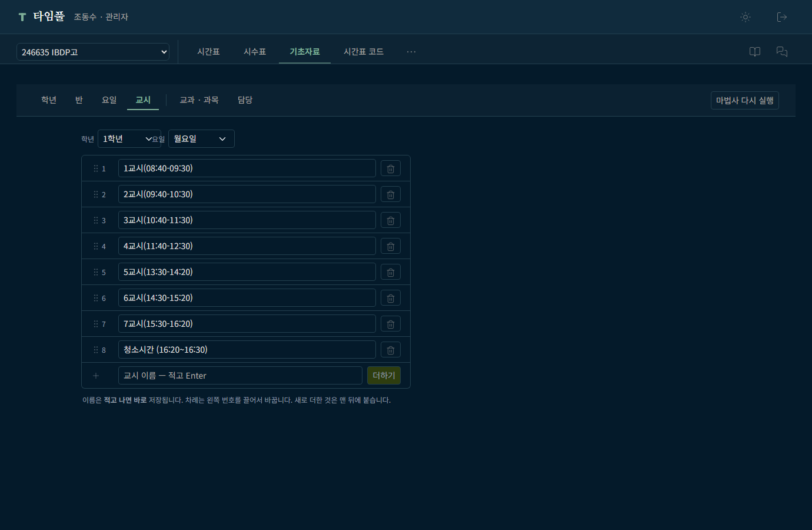Select the 교과 · 과목 sub-tab
This screenshot has height=530, width=812.
click(x=199, y=100)
